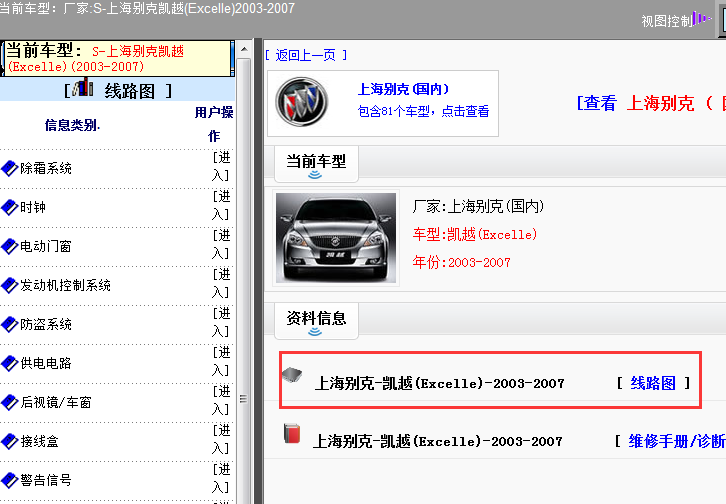Screen dimensions: 726x504
Task: Click the gray chip icon for wiring diagram
Action: click(292, 375)
